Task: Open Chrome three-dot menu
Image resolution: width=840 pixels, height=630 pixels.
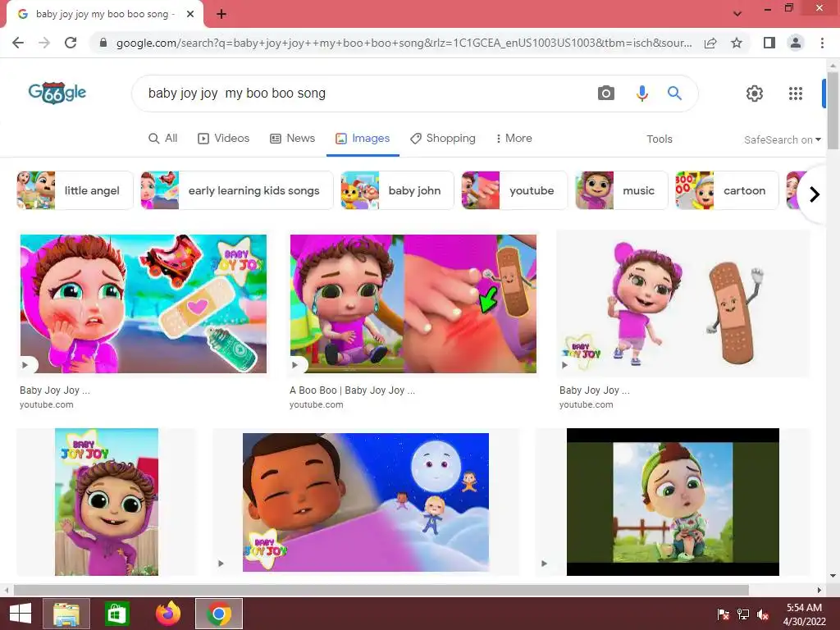Action: point(822,43)
